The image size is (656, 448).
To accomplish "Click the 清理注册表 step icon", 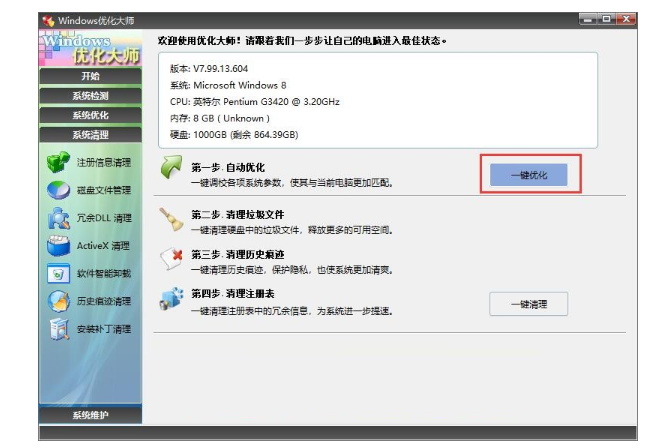I will coord(172,298).
